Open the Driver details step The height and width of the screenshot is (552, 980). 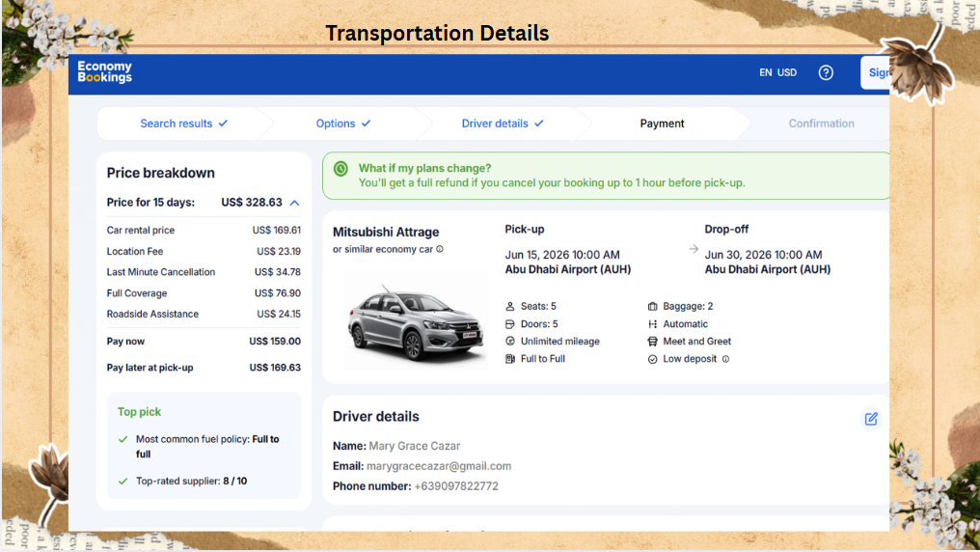[x=503, y=124]
